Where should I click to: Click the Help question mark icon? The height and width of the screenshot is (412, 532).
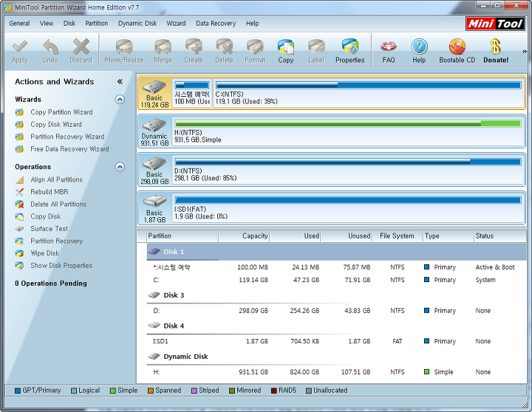click(419, 51)
